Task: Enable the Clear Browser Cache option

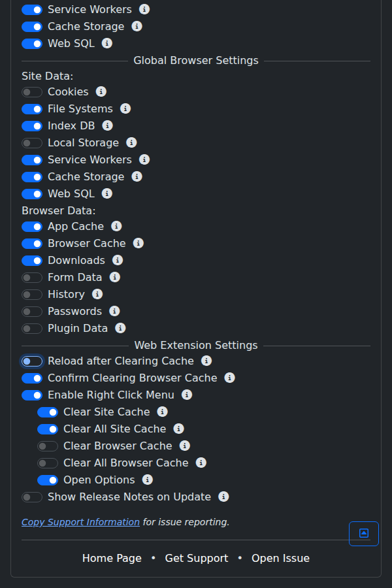Action: [x=46, y=446]
